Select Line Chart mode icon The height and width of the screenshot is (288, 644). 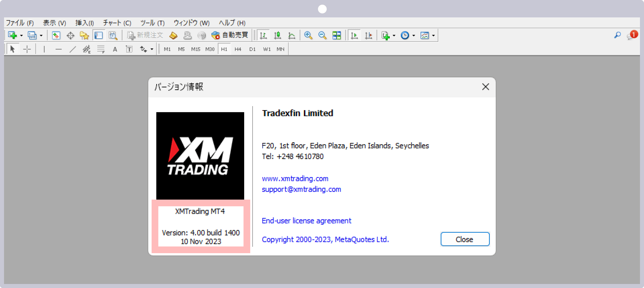291,35
